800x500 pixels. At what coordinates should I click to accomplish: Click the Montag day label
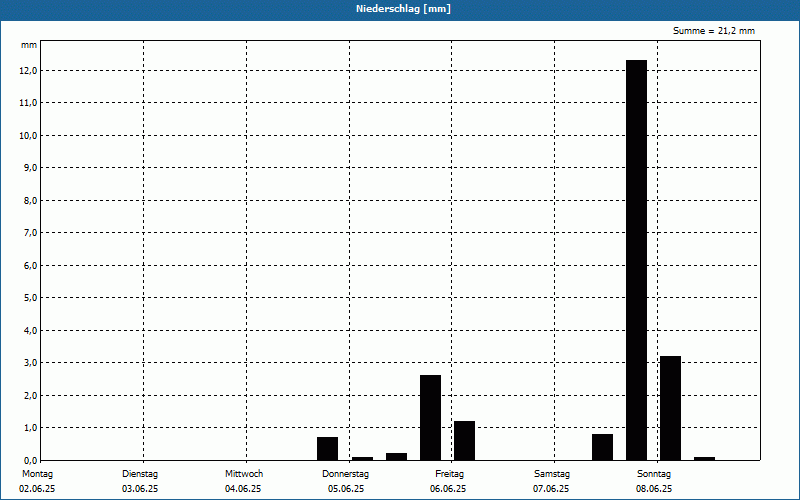coord(37,474)
